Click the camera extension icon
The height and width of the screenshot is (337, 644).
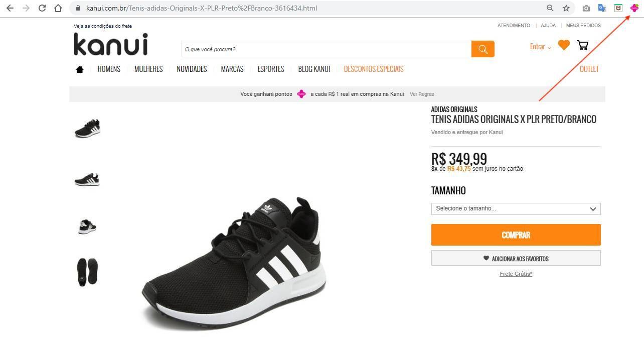(586, 8)
